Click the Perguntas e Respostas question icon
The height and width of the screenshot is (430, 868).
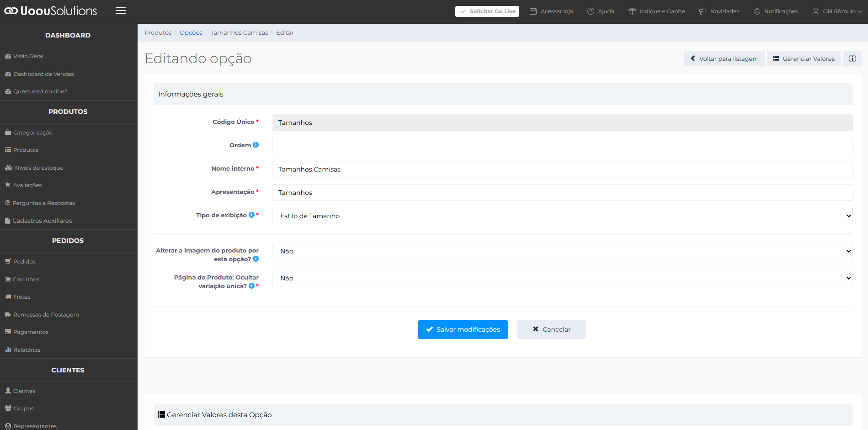pyautogui.click(x=7, y=203)
